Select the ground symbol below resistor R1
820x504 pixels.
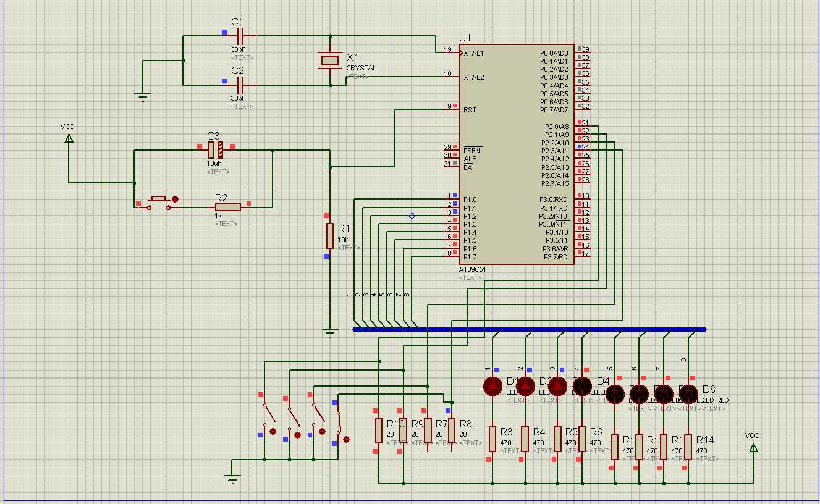tap(331, 334)
